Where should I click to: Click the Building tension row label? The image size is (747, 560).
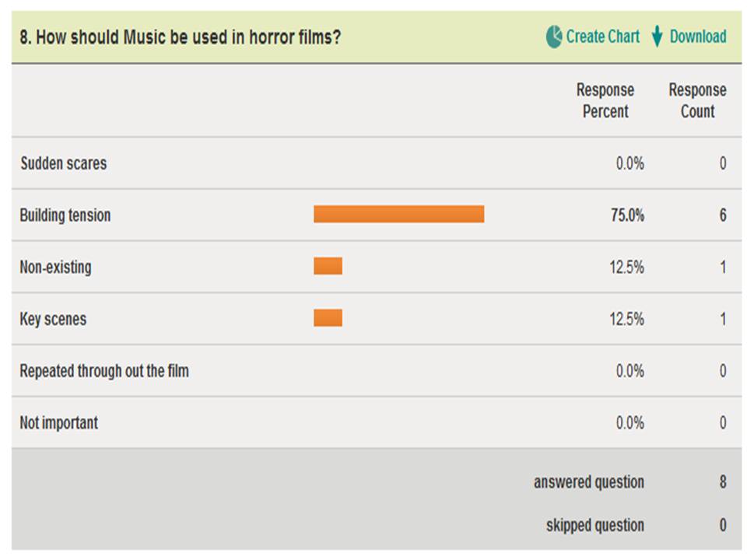pyautogui.click(x=65, y=215)
